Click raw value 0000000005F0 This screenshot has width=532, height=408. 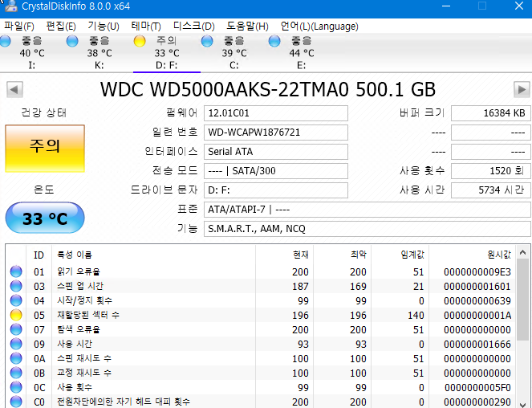click(477, 388)
